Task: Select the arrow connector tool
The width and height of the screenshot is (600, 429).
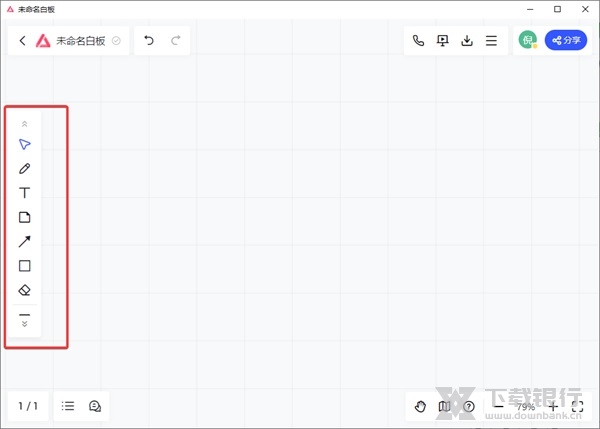Action: pos(25,241)
